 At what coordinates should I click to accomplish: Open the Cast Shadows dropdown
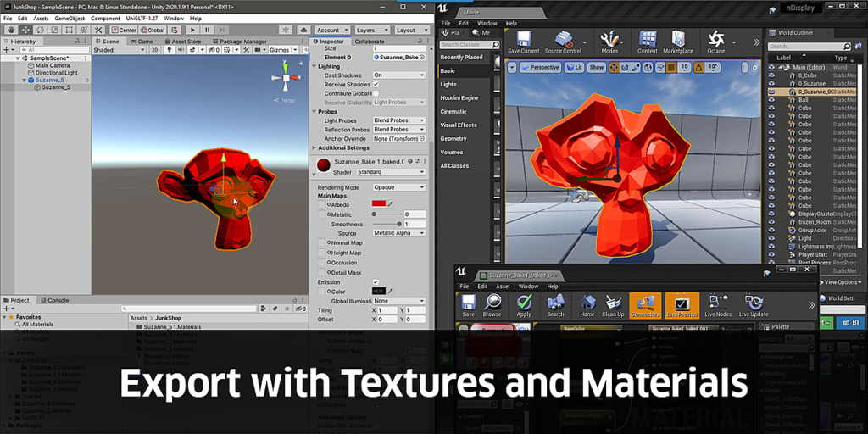[399, 75]
